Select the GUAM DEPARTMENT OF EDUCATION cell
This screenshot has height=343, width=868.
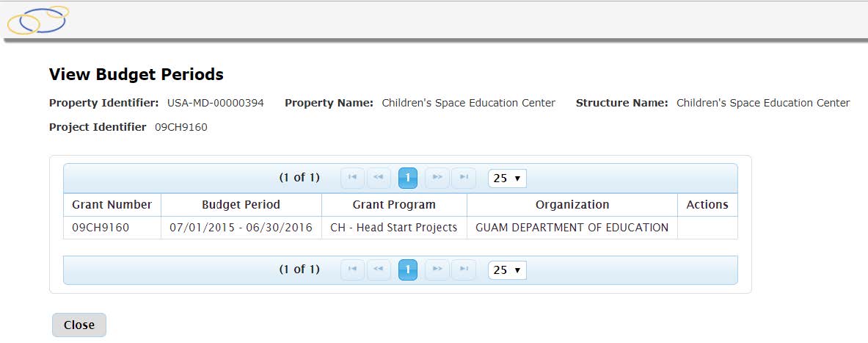pyautogui.click(x=572, y=228)
